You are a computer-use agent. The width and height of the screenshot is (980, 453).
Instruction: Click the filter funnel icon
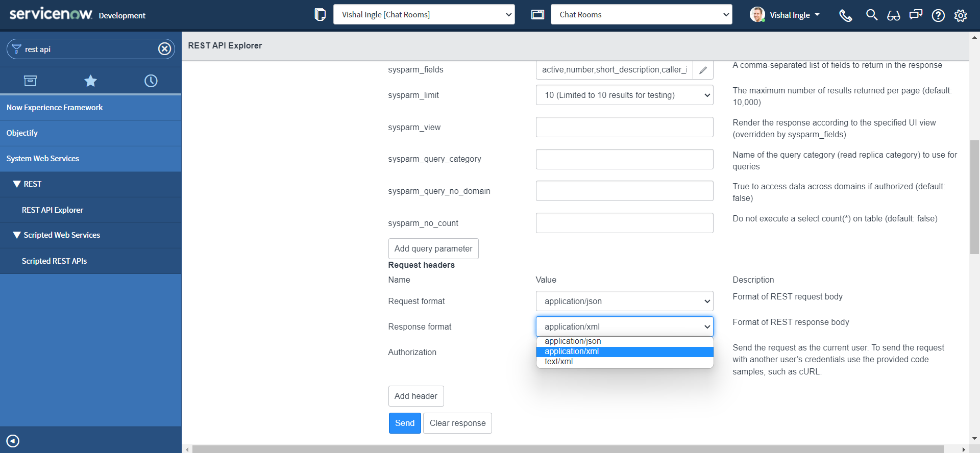tap(16, 49)
